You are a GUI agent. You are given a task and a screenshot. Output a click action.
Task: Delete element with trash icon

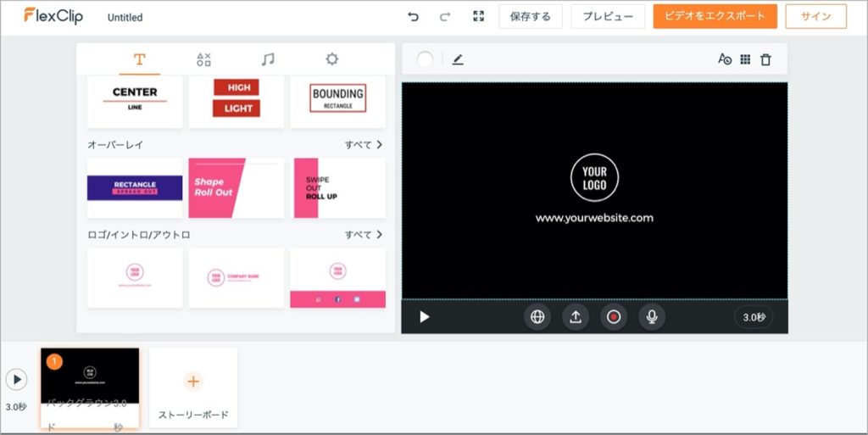(x=765, y=59)
